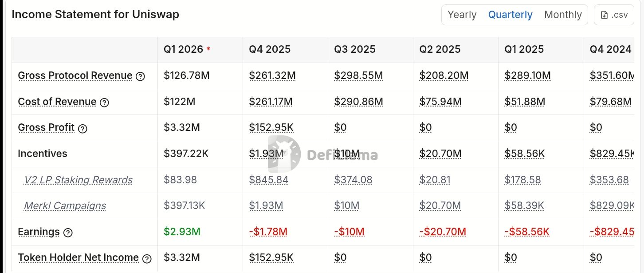Click the V2 LP Staking Rewards row label

78,180
